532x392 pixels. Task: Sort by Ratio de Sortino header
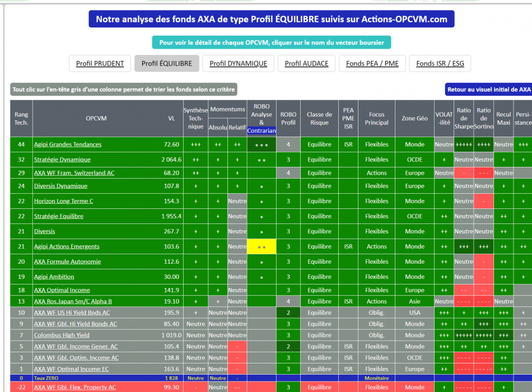tap(483, 119)
